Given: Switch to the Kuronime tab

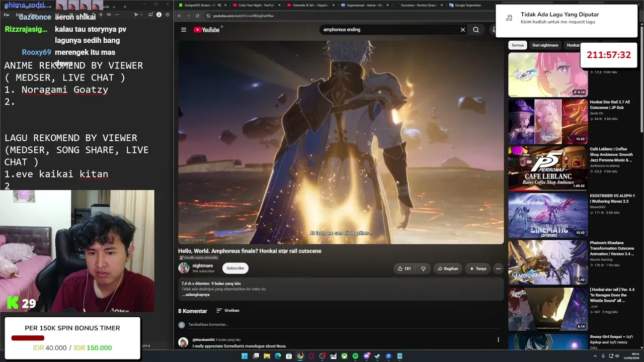Looking at the screenshot, I should click(x=418, y=5).
